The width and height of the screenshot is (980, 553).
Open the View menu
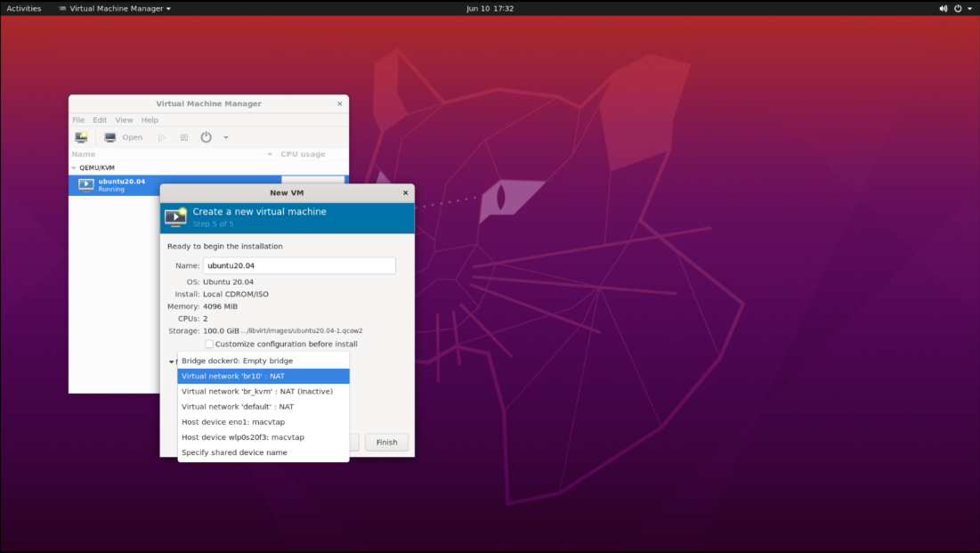click(124, 120)
